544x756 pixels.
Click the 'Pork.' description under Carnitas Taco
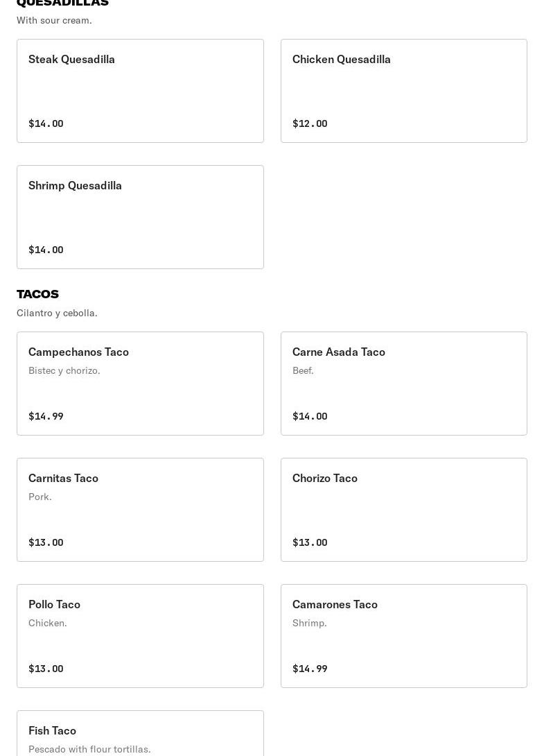(40, 497)
